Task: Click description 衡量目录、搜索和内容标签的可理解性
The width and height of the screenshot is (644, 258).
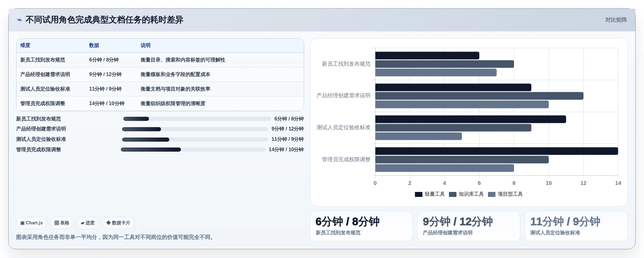Action: click(183, 60)
